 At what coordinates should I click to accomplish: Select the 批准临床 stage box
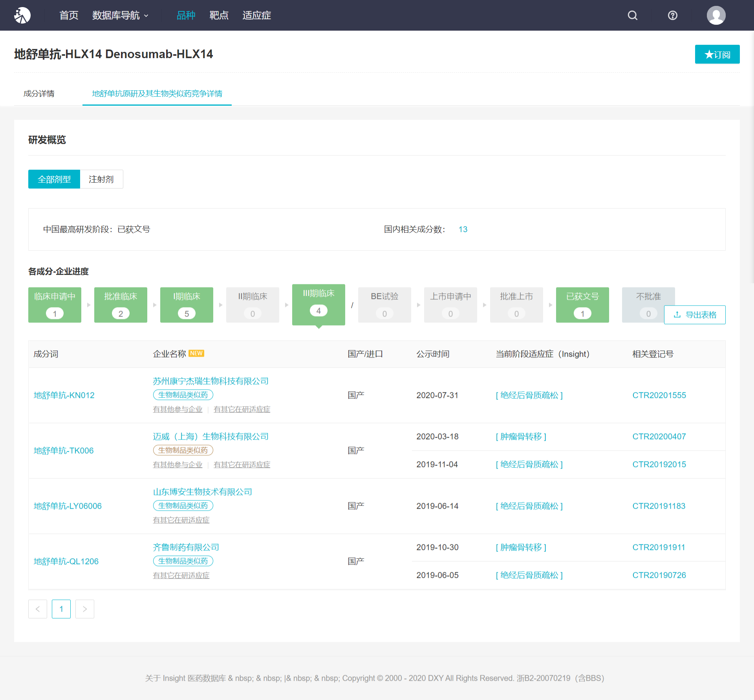(x=121, y=305)
